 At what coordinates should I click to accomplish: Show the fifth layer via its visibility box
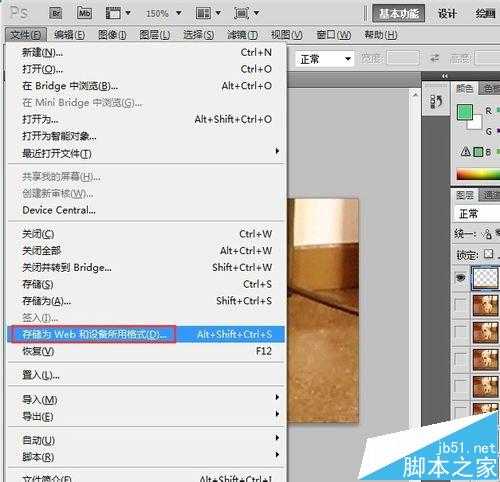[461, 387]
